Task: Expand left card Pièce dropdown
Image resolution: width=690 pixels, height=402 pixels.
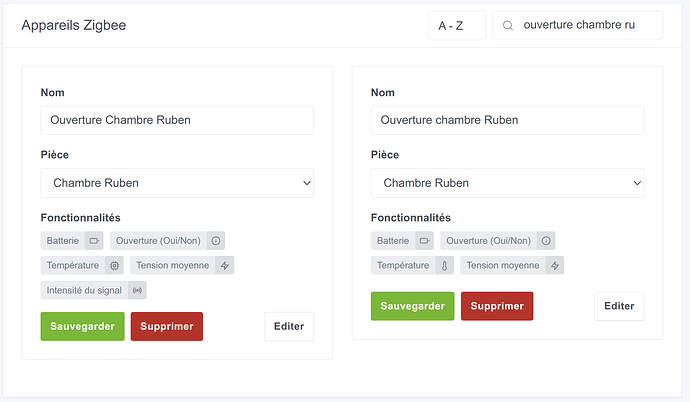Action: click(177, 183)
